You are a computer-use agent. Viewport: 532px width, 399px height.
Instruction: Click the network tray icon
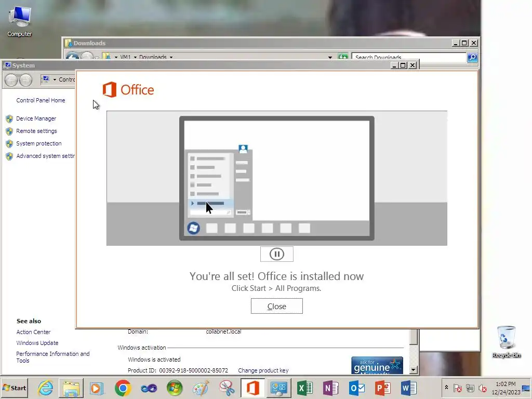pos(470,388)
